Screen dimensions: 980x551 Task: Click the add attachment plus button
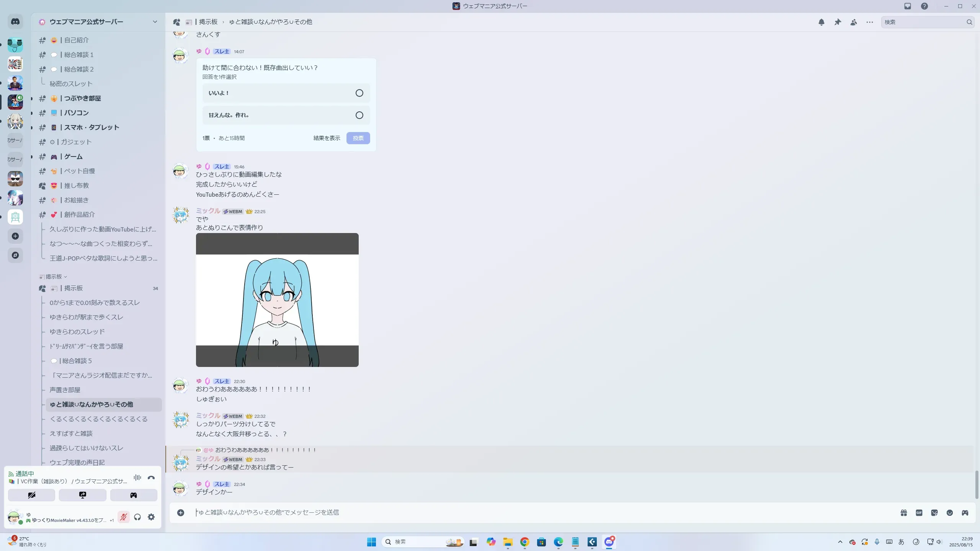coord(181,513)
